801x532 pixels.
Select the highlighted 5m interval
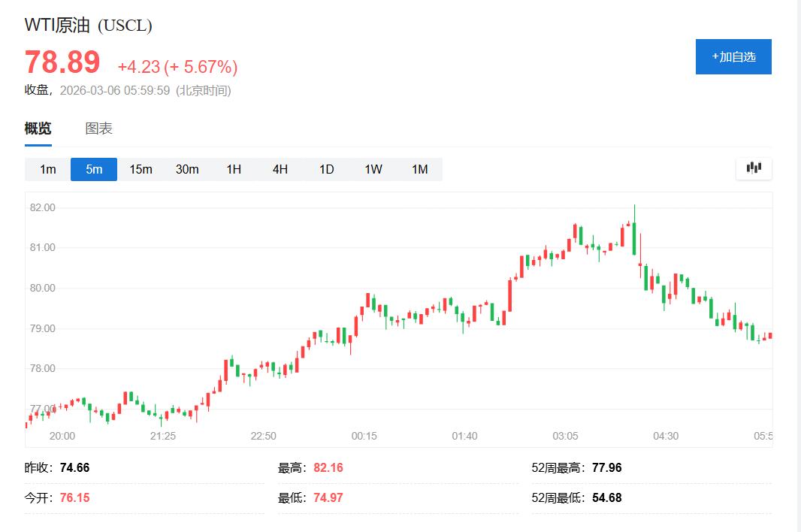[94, 169]
